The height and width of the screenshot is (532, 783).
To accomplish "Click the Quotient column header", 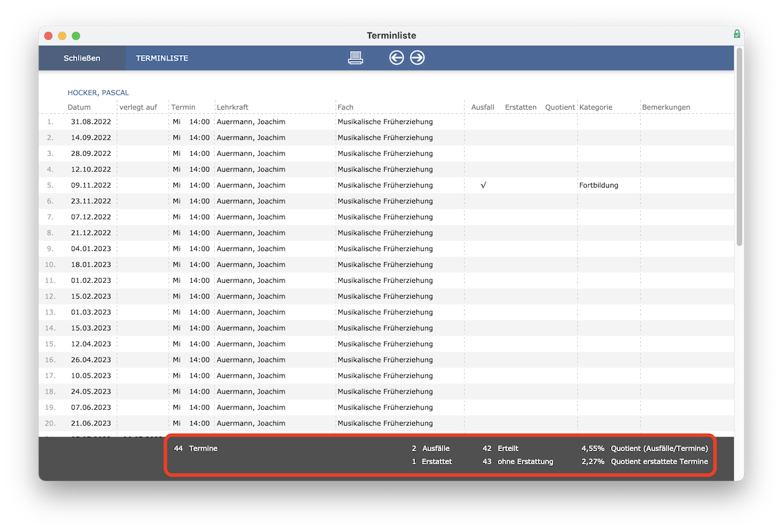I will coord(560,108).
